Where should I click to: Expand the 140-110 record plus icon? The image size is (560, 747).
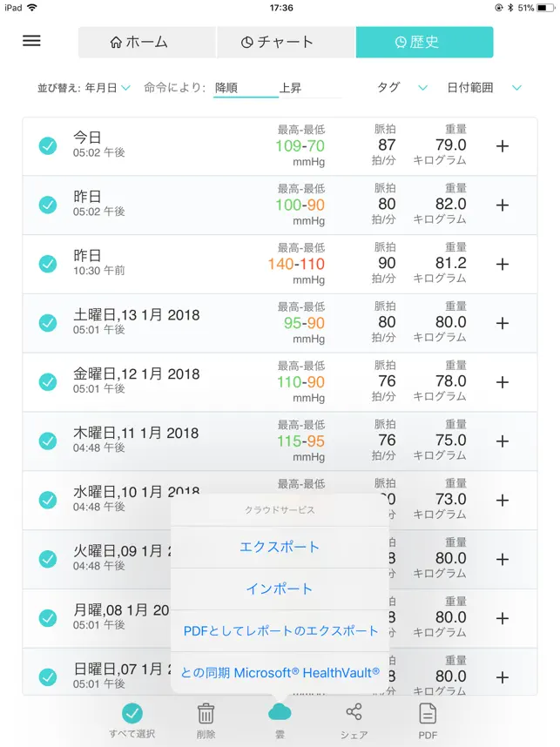[x=503, y=264]
